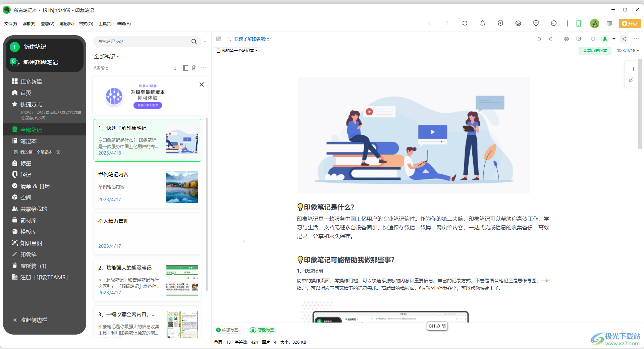Screen dimensions: 644x349
Task: Open note more actions ellipsis
Action: (636, 39)
